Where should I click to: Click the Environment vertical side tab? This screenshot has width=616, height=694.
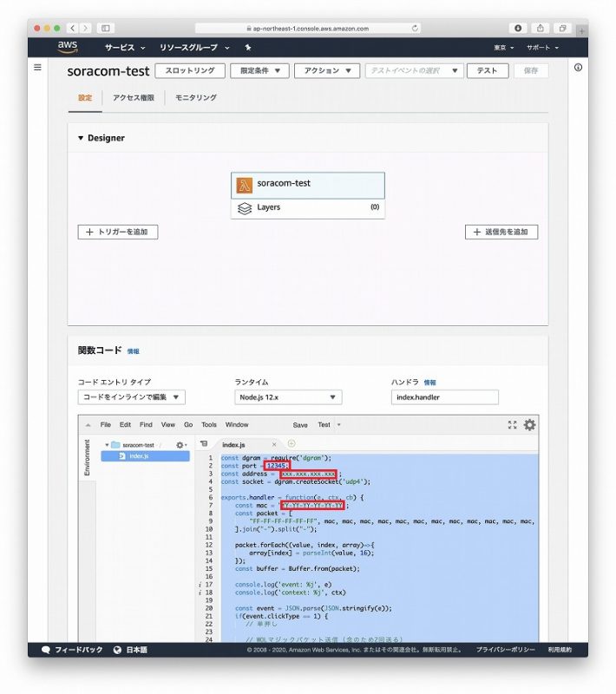(87, 458)
